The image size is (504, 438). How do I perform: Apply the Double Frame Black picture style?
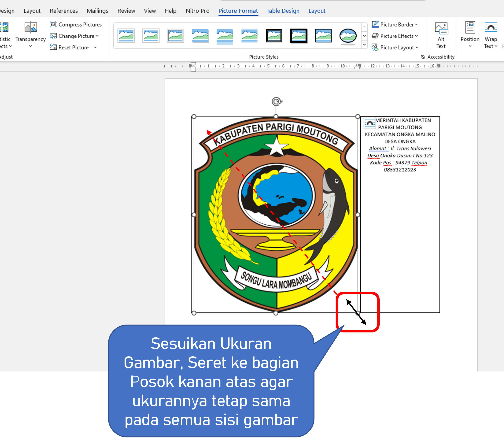(274, 36)
